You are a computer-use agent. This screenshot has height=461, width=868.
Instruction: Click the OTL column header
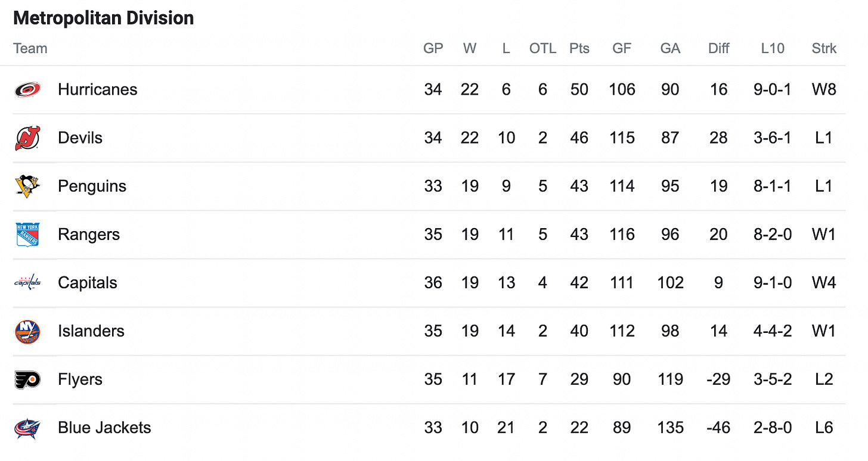click(542, 48)
